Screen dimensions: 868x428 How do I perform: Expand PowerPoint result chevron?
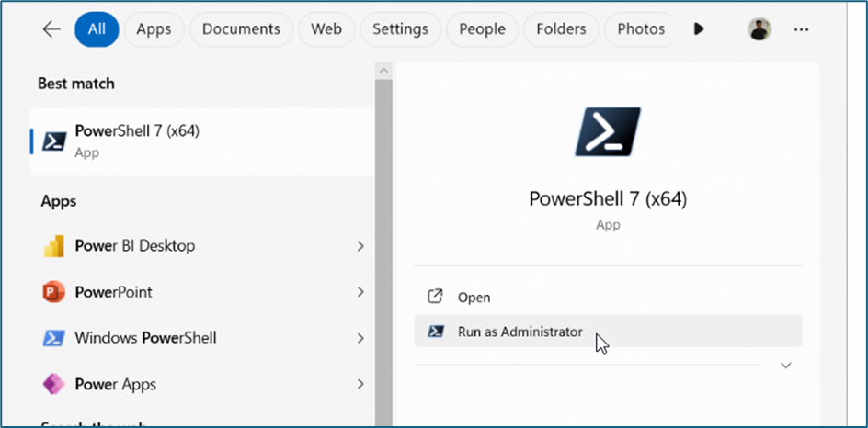[x=360, y=292]
